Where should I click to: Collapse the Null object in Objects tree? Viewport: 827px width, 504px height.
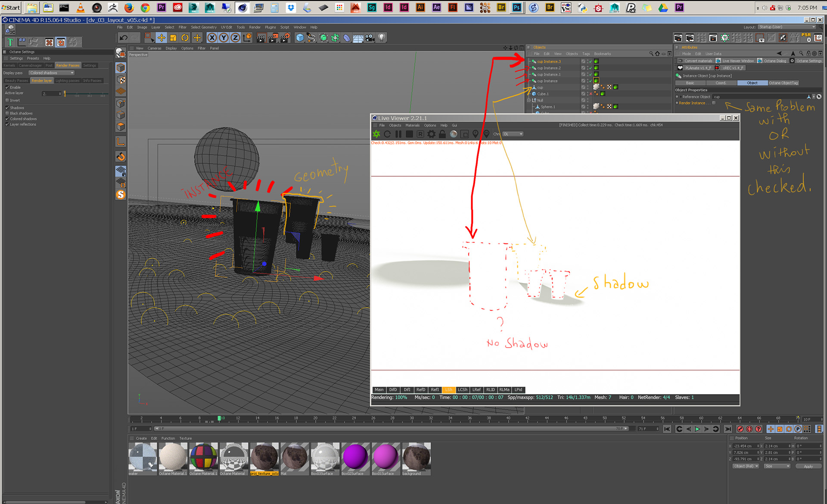coord(529,100)
